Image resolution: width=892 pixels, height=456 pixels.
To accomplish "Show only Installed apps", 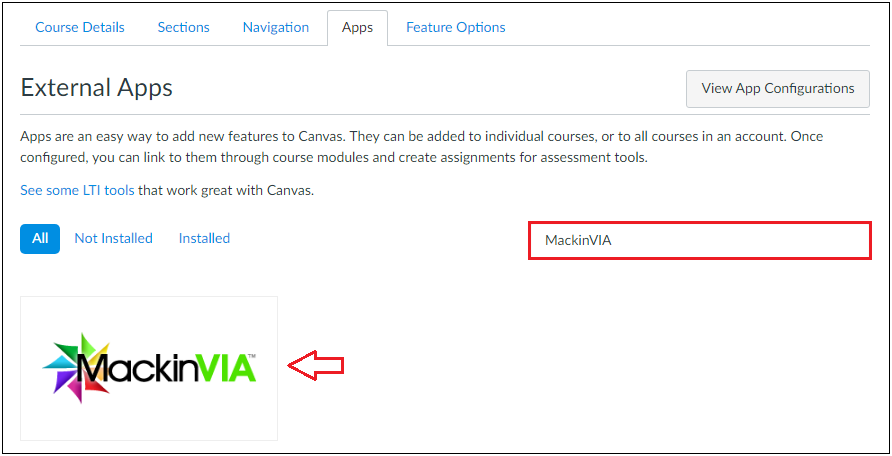I will 204,238.
